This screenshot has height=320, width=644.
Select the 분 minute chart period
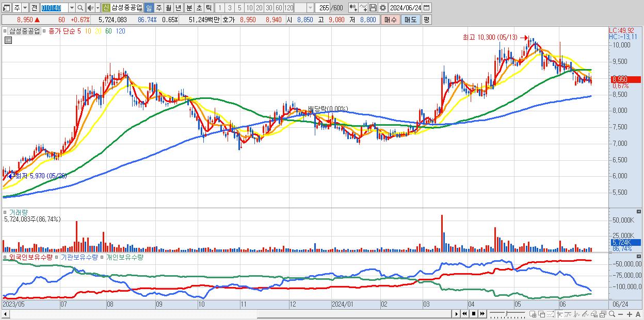tap(189, 8)
